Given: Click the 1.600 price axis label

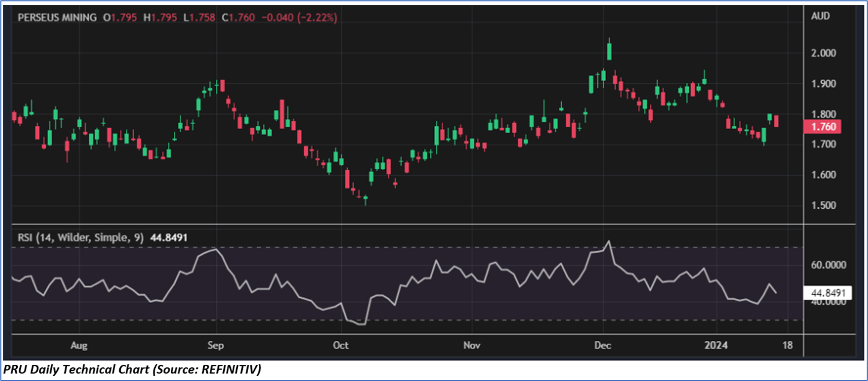Looking at the screenshot, I should point(823,175).
